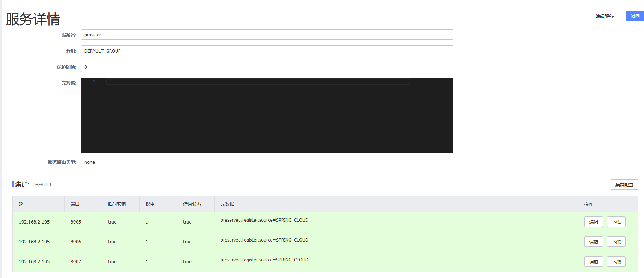The height and width of the screenshot is (278, 644).
Task: Click the 健康状态 column header
Action: [x=192, y=204]
